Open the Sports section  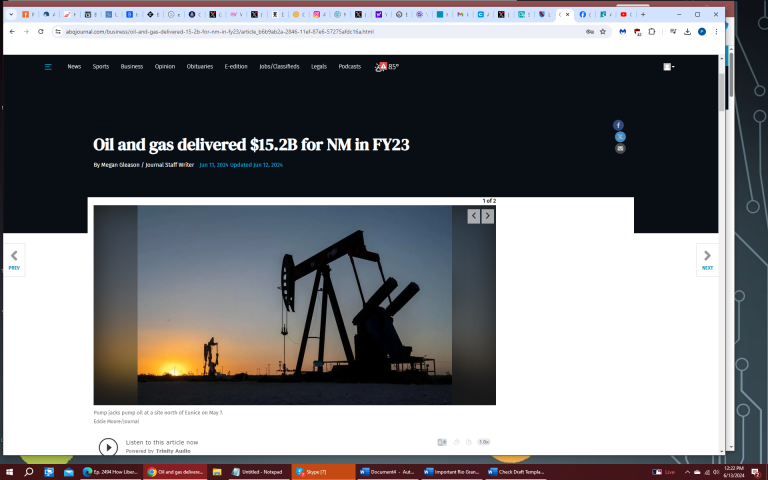(101, 67)
